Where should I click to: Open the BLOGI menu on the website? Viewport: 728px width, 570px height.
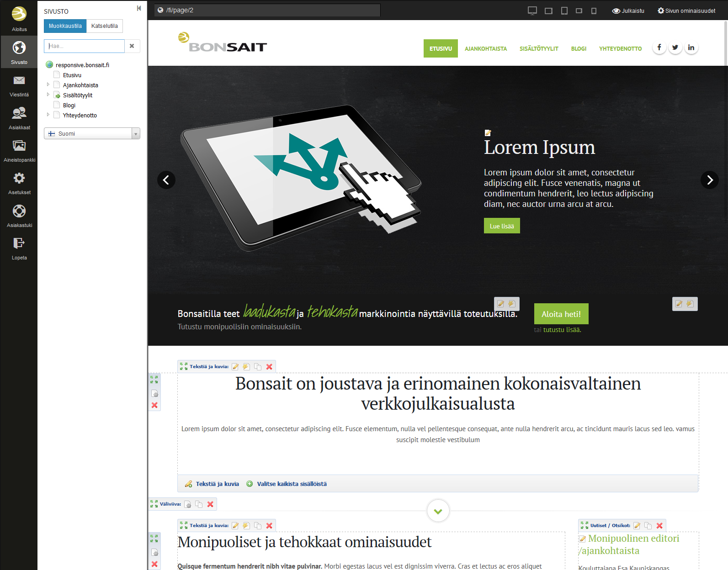point(578,49)
